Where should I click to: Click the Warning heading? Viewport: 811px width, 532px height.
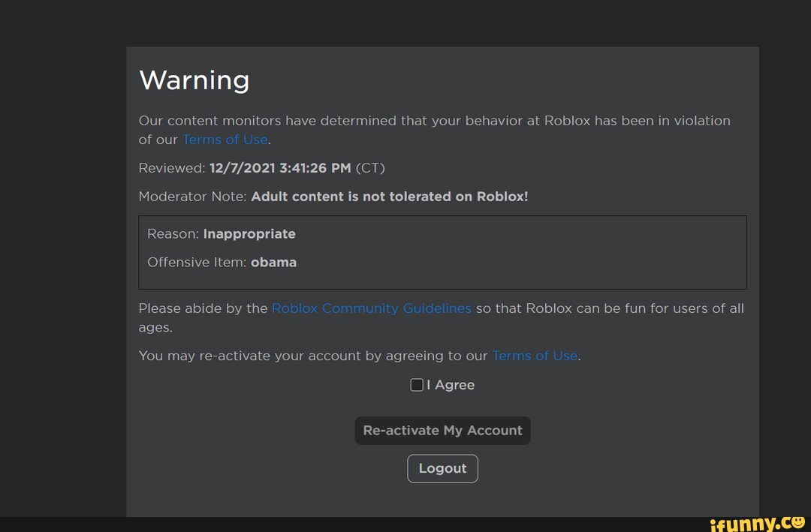[x=194, y=80]
